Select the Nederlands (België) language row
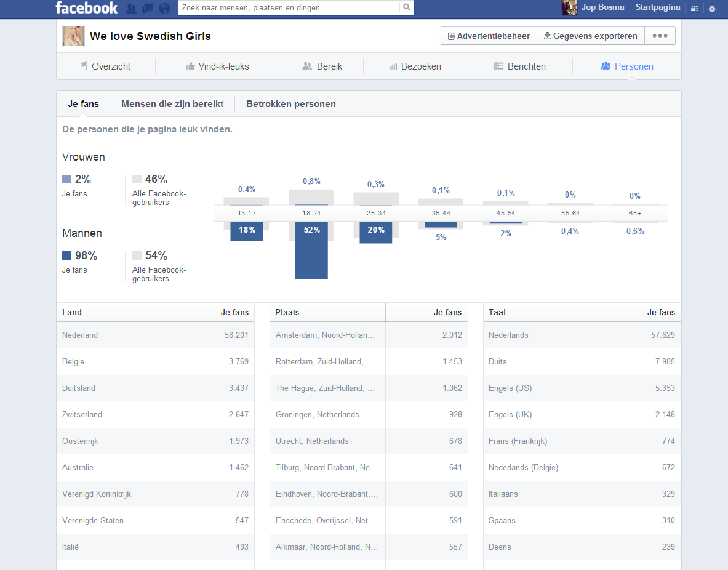 582,467
